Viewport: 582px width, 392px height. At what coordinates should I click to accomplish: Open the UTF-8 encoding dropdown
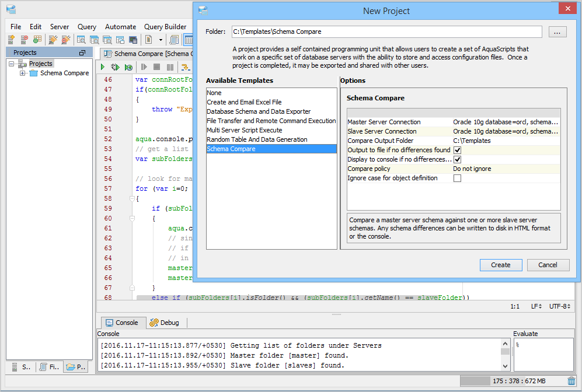561,306
